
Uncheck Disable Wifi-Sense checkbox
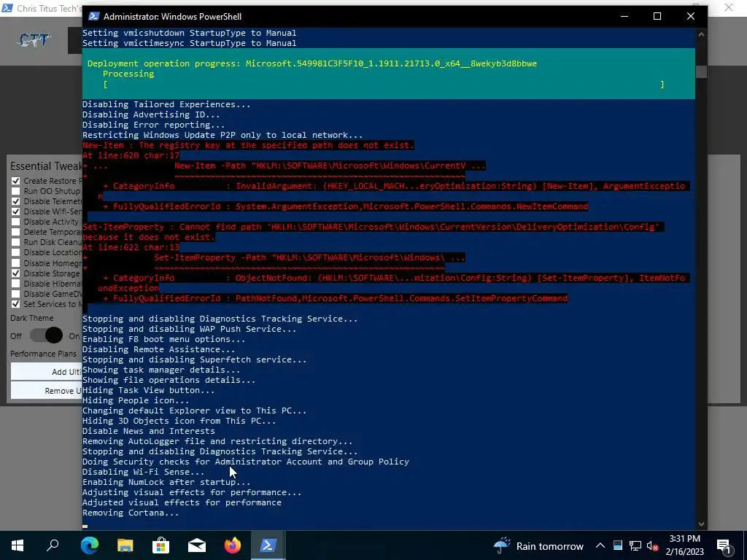(x=16, y=211)
